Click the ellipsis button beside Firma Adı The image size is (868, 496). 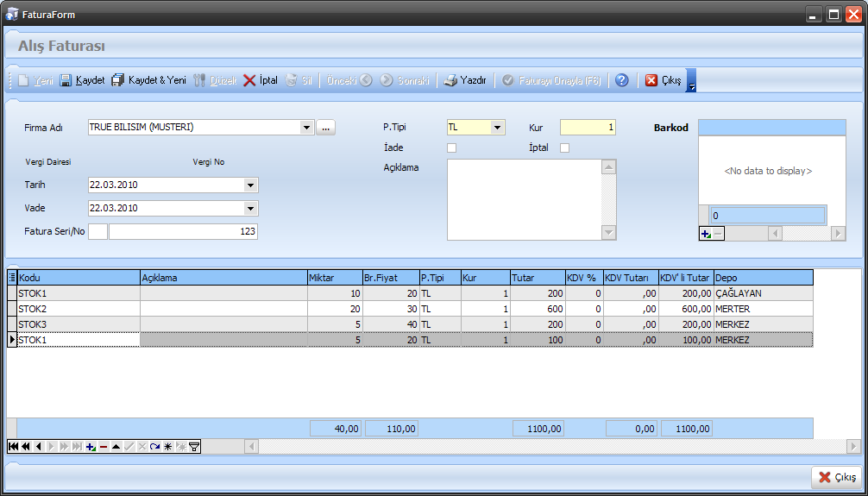325,128
